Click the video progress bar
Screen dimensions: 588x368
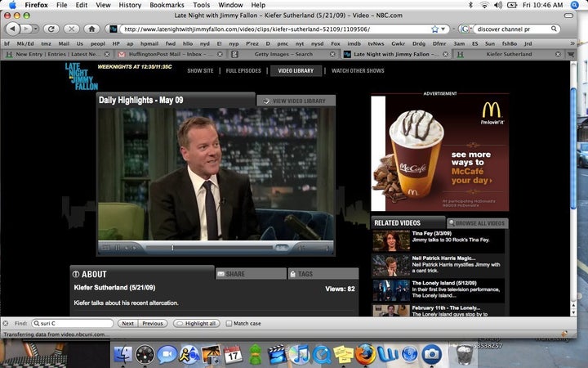(209, 248)
